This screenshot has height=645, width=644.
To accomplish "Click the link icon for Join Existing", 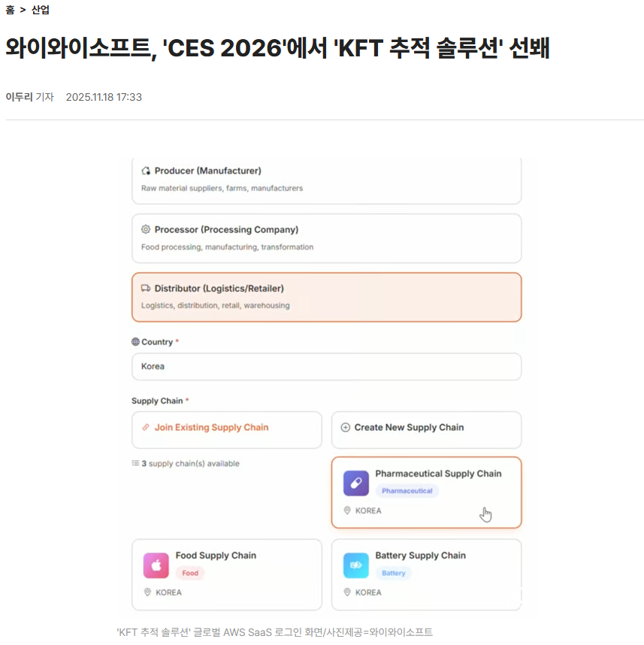I will (146, 428).
